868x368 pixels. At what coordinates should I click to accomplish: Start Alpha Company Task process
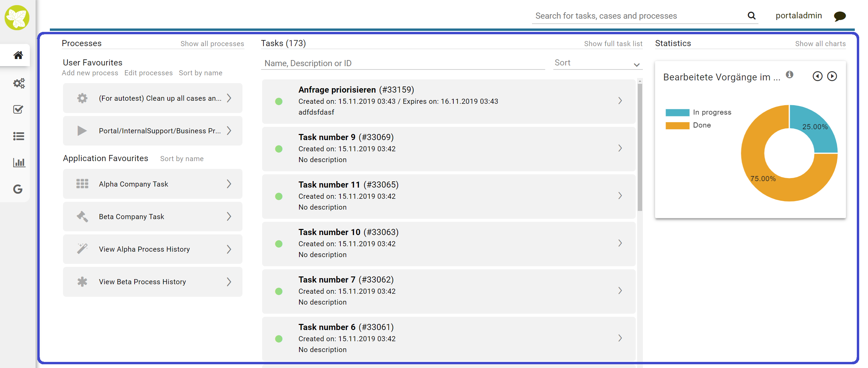[x=153, y=184]
